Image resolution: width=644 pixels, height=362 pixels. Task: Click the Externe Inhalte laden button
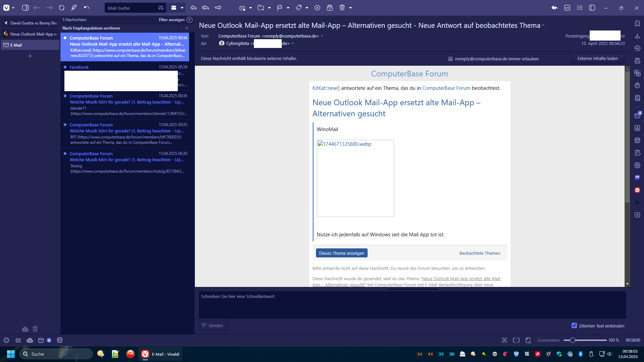coord(597,59)
